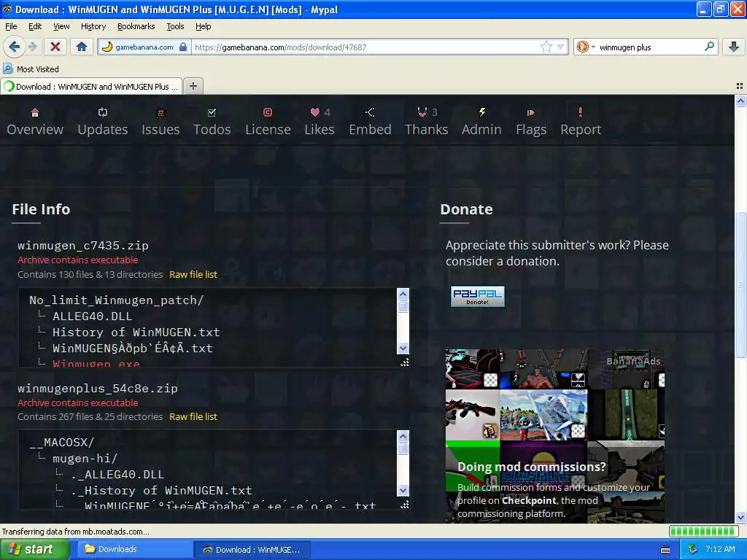Image resolution: width=747 pixels, height=560 pixels.
Task: Open the Bookmarks menu
Action: click(136, 26)
